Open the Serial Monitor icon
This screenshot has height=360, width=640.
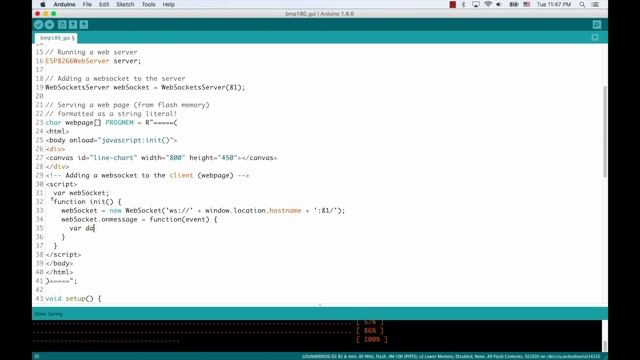(597, 25)
